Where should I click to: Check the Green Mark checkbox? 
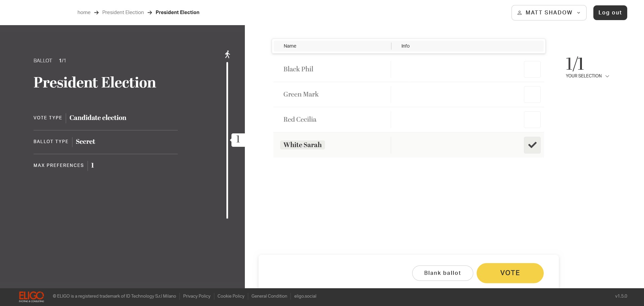pos(532,95)
